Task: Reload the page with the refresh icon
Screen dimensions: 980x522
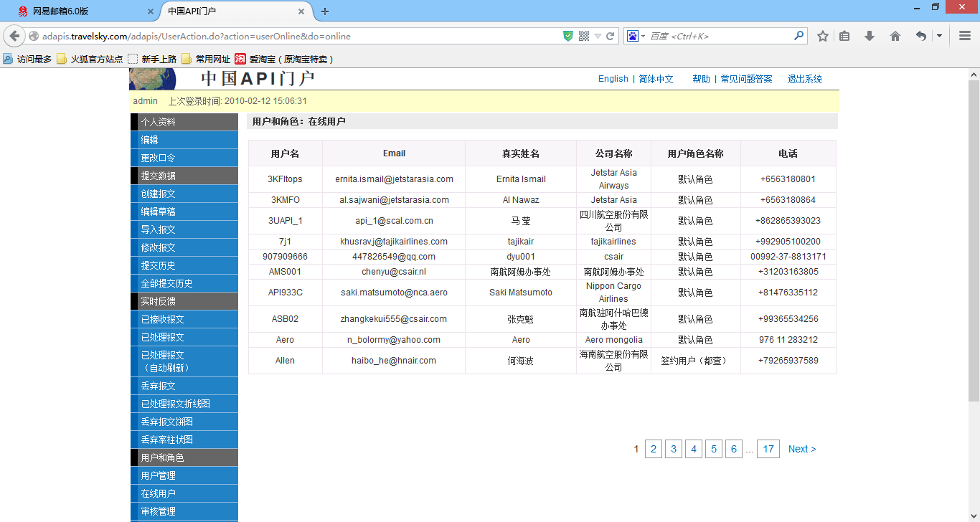Action: [x=611, y=36]
